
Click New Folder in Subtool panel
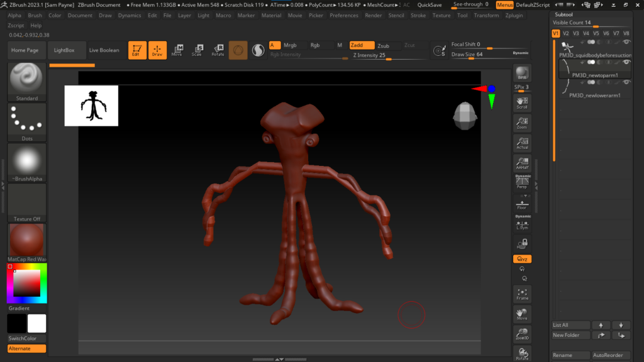click(570, 336)
